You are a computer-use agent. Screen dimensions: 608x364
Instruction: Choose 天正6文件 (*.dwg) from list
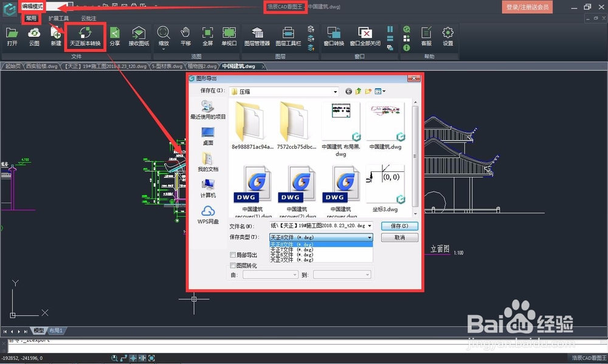pos(321,255)
